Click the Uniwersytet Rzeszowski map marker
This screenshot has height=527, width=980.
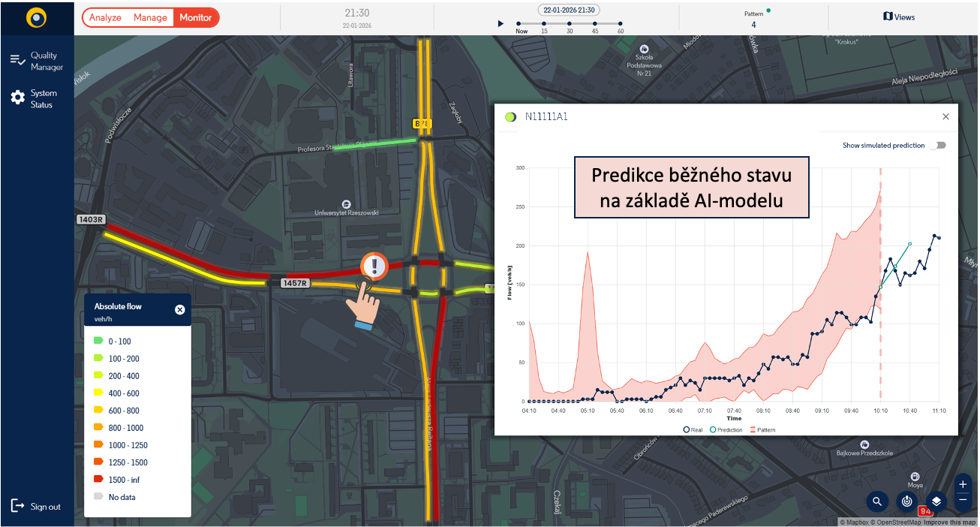346,204
